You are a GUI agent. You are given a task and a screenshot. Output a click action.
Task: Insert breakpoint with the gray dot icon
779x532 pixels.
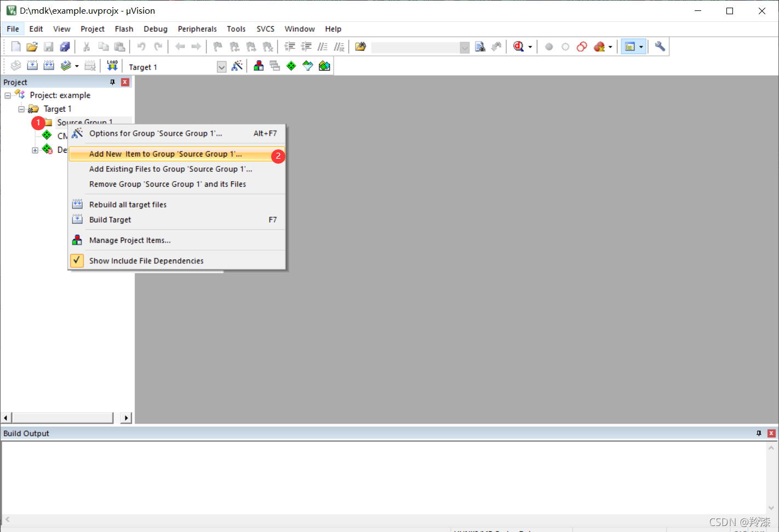(x=549, y=47)
